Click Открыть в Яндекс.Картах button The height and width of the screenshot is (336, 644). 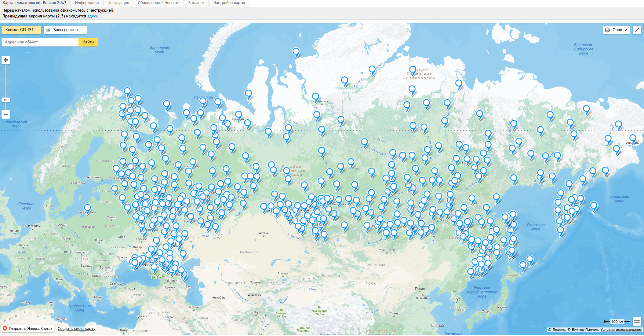27,329
